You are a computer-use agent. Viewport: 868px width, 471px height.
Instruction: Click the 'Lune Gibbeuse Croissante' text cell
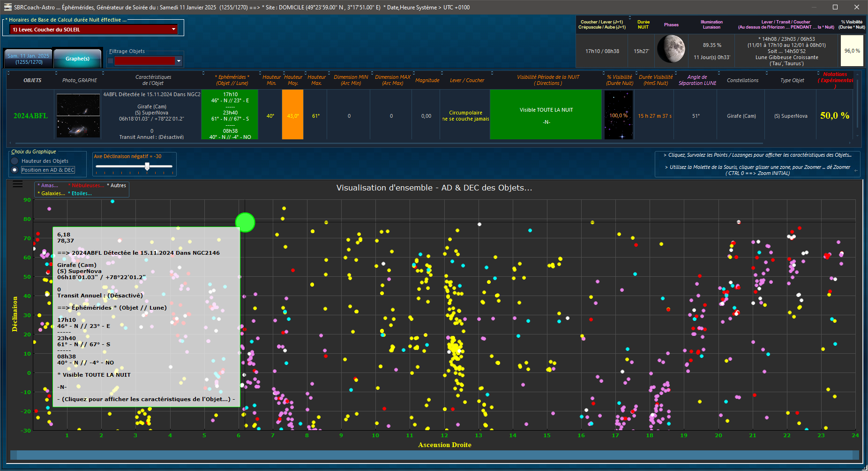coord(786,57)
